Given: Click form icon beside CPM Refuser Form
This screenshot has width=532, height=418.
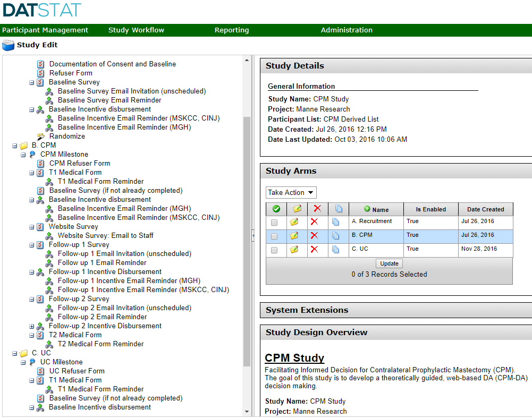Looking at the screenshot, I should coord(41,164).
